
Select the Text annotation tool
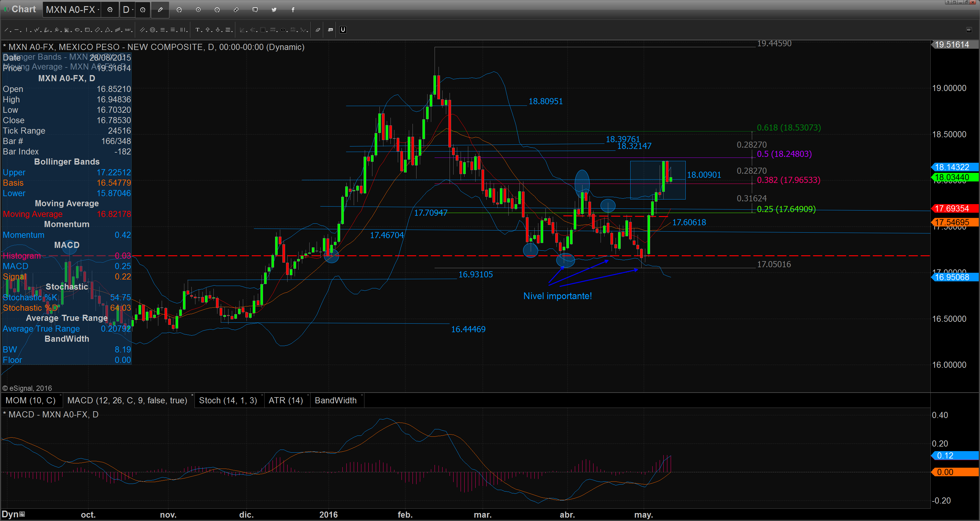click(198, 30)
